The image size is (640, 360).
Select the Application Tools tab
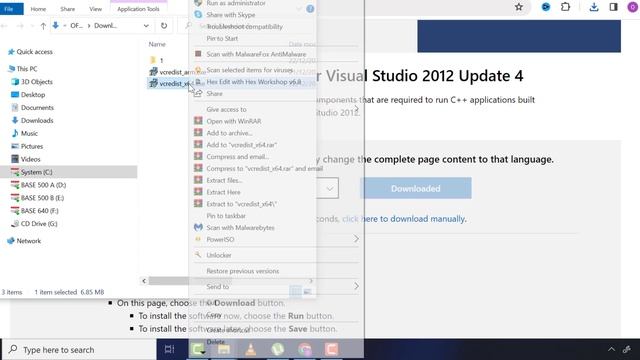click(x=138, y=9)
